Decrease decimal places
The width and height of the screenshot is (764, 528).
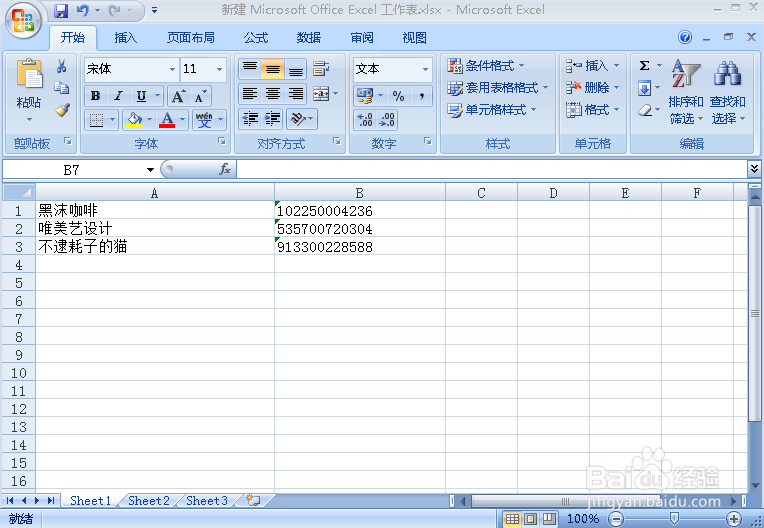tap(387, 120)
